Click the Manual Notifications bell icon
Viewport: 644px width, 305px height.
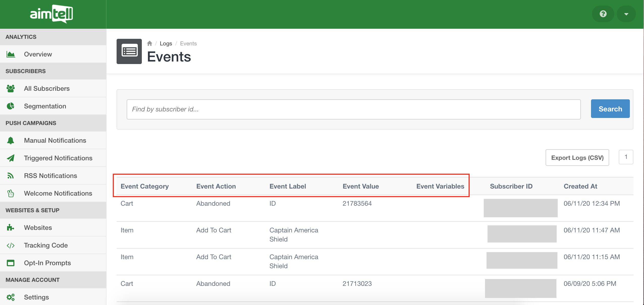point(11,140)
